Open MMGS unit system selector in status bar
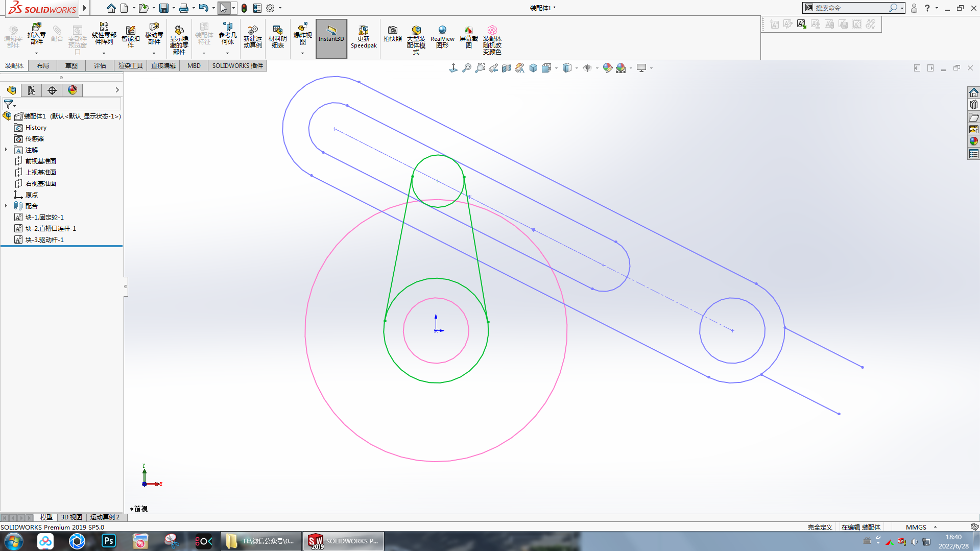Viewport: 980px width, 551px height. (922, 528)
